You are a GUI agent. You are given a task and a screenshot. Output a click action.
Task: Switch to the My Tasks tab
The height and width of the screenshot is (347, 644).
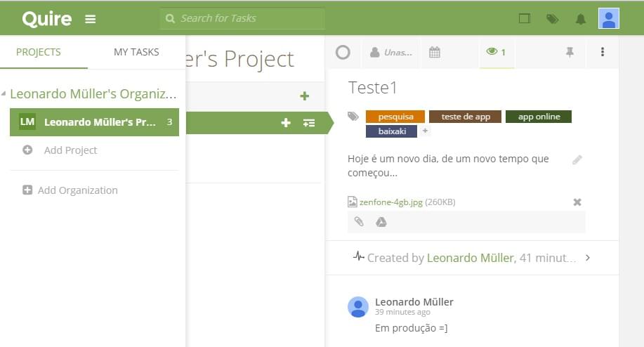pyautogui.click(x=136, y=52)
